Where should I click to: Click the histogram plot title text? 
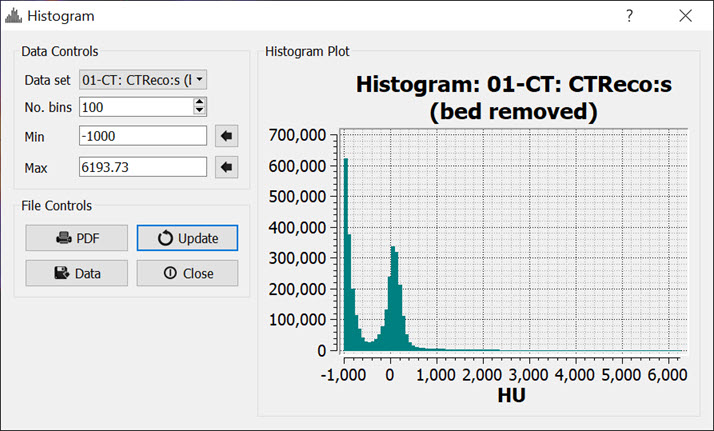(512, 98)
